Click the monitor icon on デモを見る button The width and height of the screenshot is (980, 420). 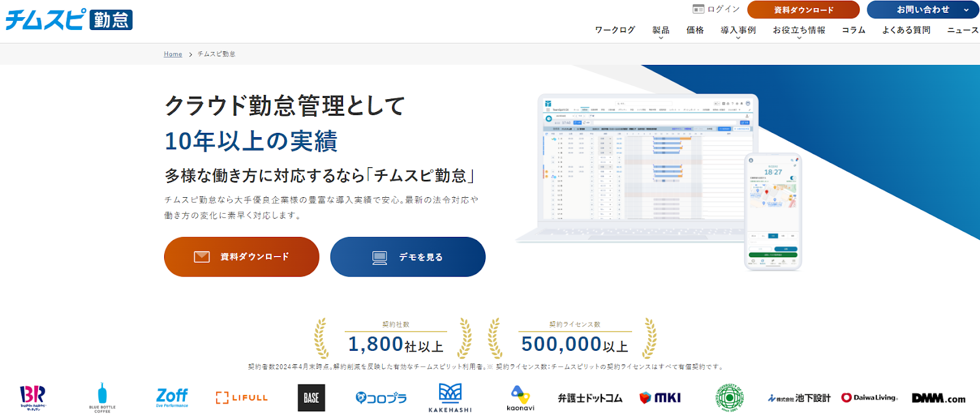point(380,258)
